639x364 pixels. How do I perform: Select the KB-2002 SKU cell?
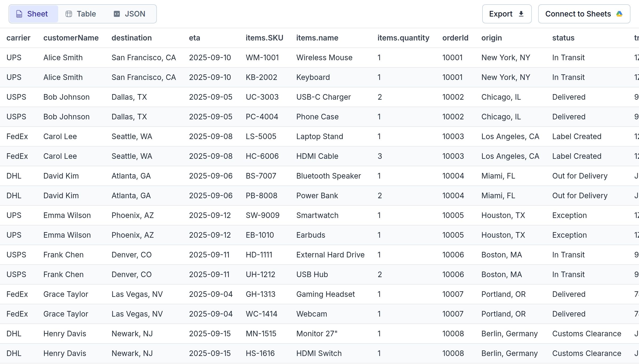point(261,77)
